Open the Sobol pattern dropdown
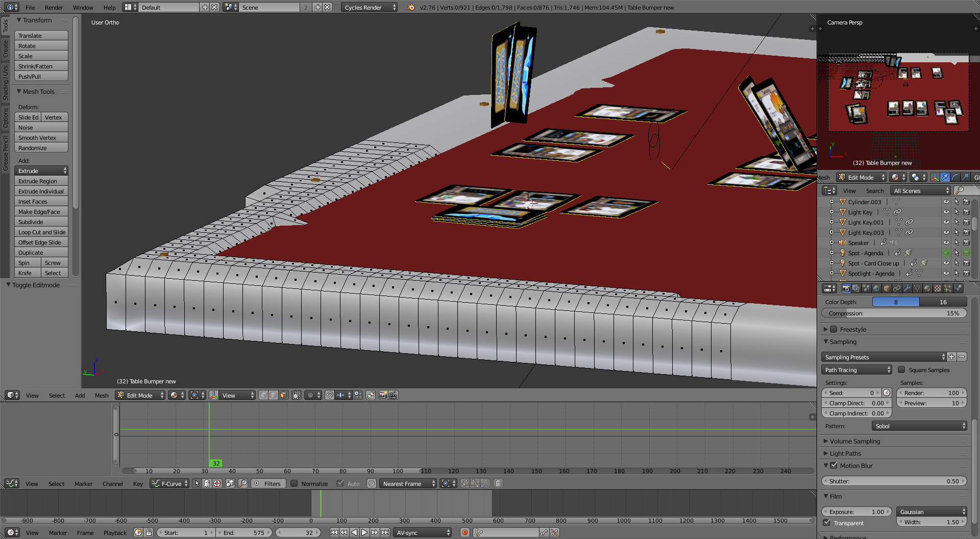The image size is (980, 539). pyautogui.click(x=919, y=426)
